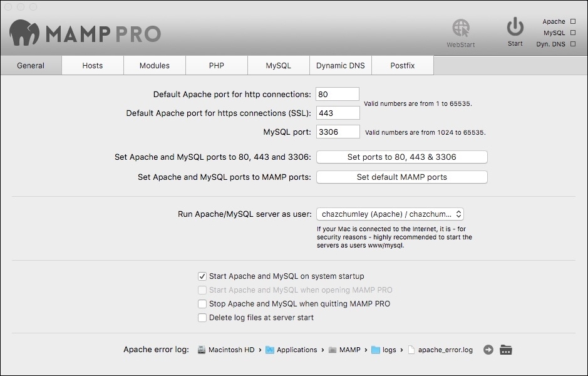Screen dimensions: 588x376
Task: Click Macintosh HD in the log path
Action: (231, 350)
